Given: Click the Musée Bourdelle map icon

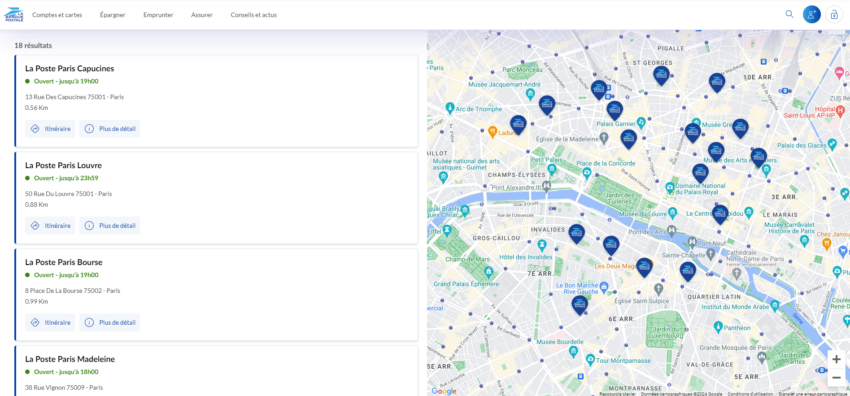Looking at the screenshot, I should [574, 352].
